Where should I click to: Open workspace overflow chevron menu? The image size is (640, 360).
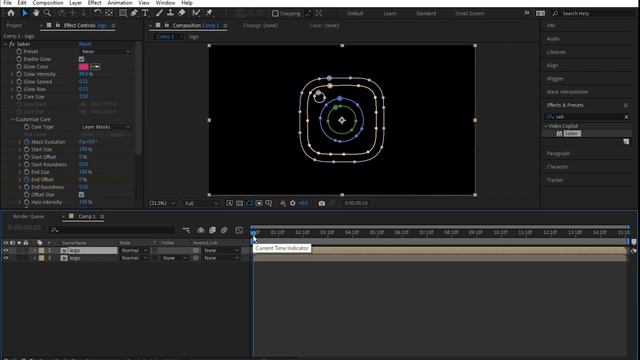527,13
